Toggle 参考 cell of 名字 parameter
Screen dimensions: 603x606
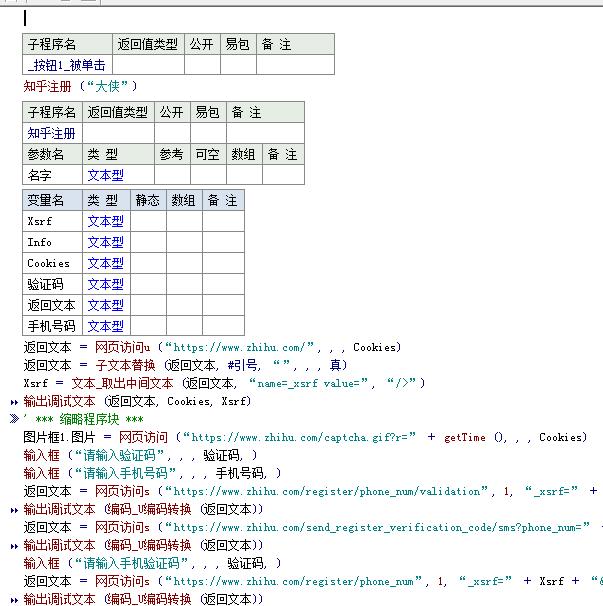point(172,175)
